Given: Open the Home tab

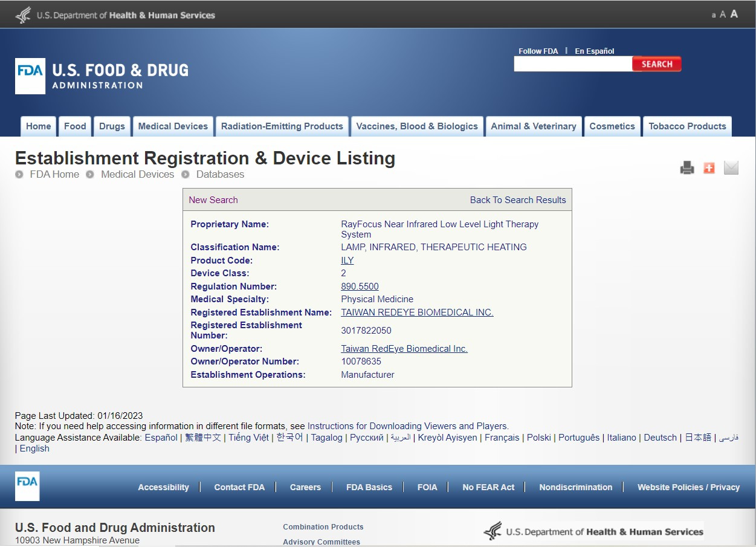Looking at the screenshot, I should (x=39, y=126).
